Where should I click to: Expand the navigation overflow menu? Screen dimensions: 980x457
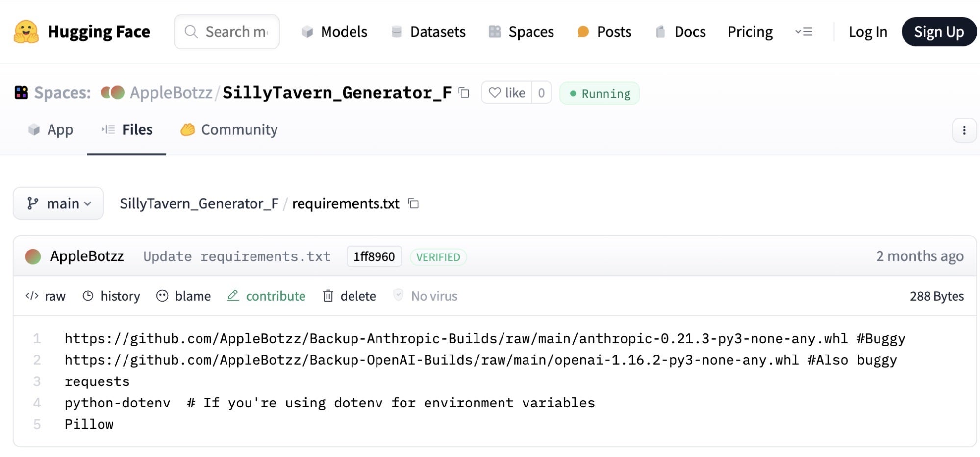coord(804,32)
